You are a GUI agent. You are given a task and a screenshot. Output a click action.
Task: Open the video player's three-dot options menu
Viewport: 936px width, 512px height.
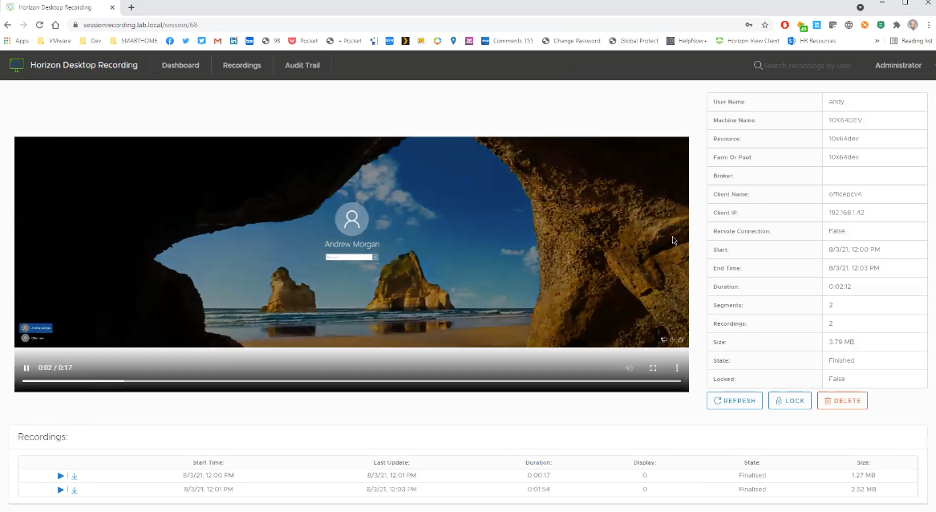[x=677, y=368]
